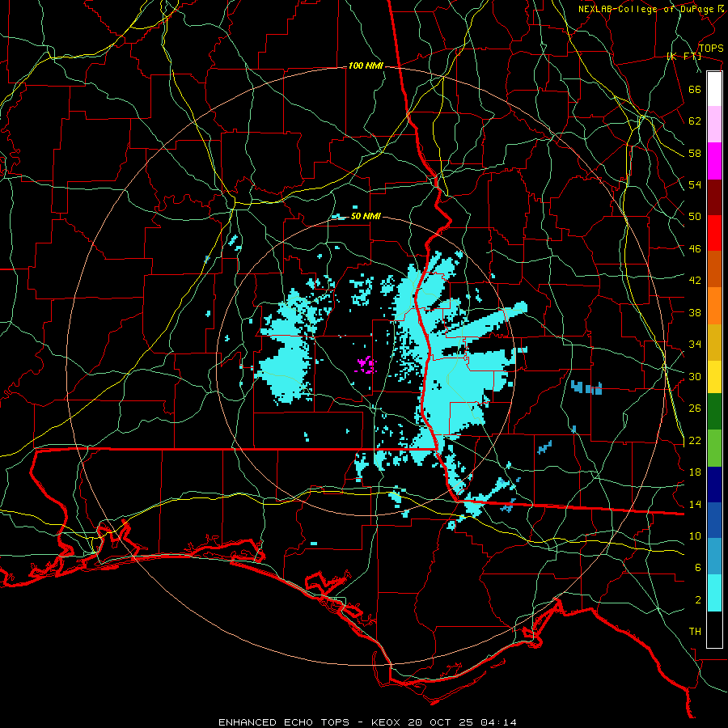The width and height of the screenshot is (728, 728).
Task: Click the gold swatch in the legend
Action: pos(714,342)
